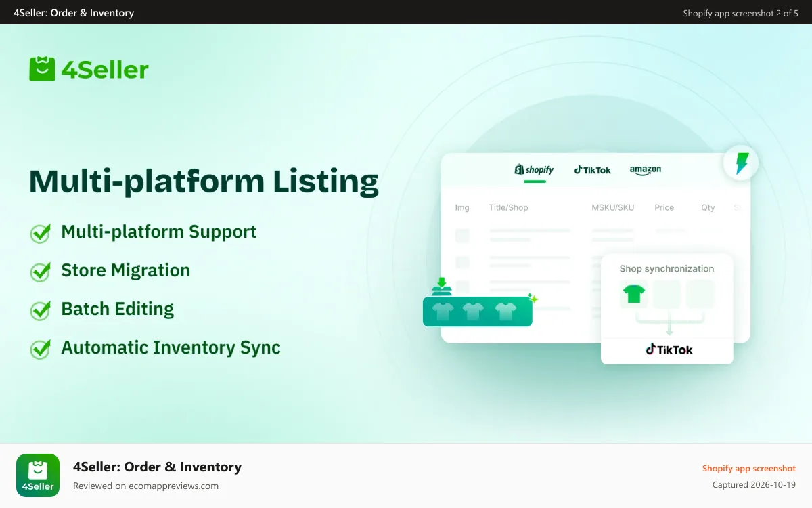Viewport: 812px width, 508px height.
Task: Click the "Qty" column header
Action: (x=708, y=207)
